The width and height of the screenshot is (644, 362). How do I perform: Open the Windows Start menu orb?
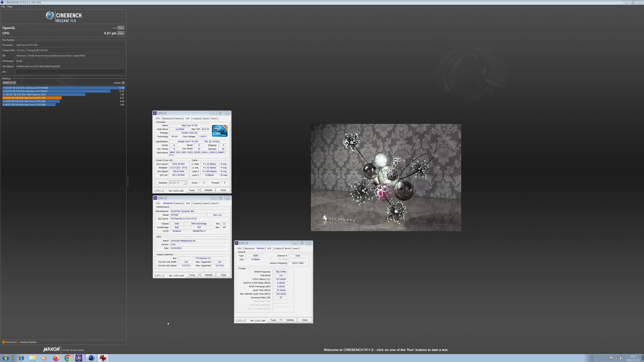tap(5, 358)
